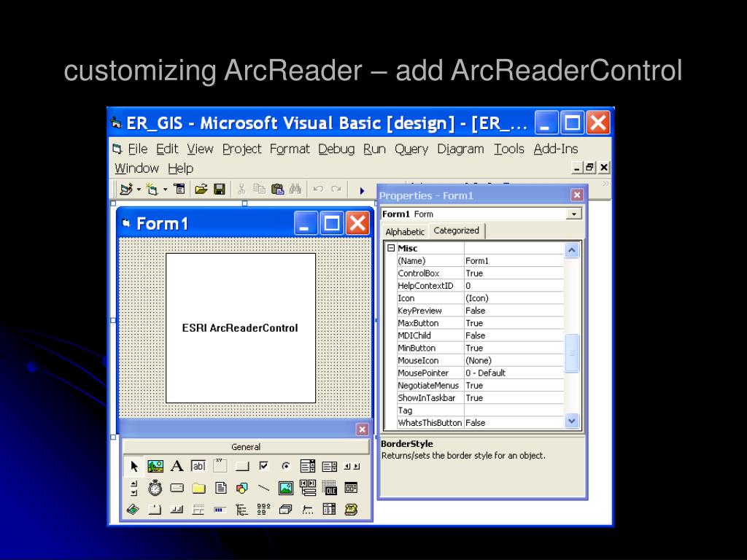Select the TextBox tool (ab|)
The image size is (747, 560).
[x=198, y=466]
